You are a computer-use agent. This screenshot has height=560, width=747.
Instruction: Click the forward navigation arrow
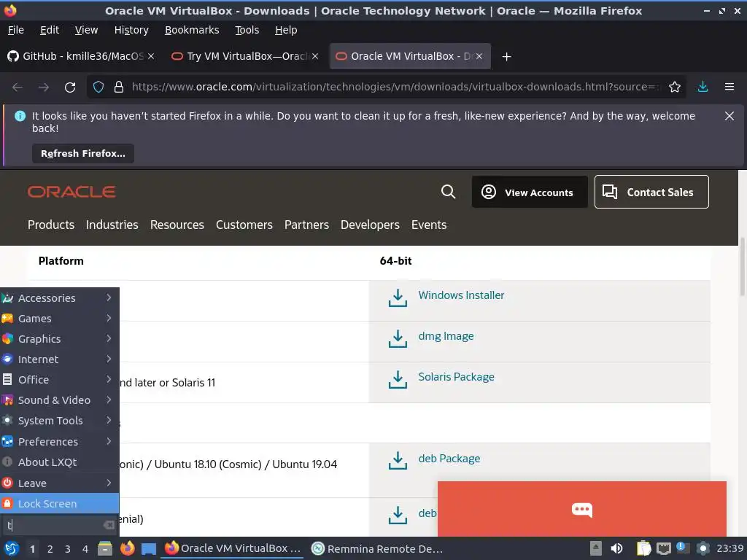click(44, 87)
